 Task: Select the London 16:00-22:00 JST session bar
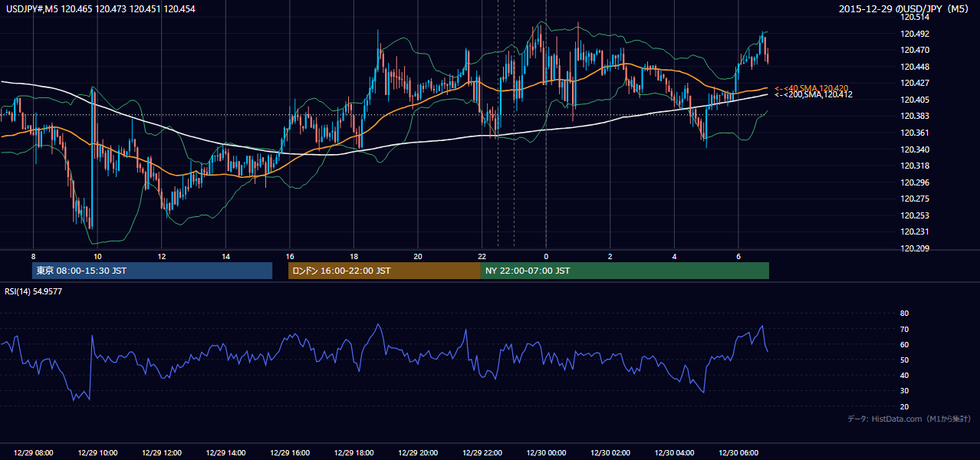pyautogui.click(x=384, y=271)
